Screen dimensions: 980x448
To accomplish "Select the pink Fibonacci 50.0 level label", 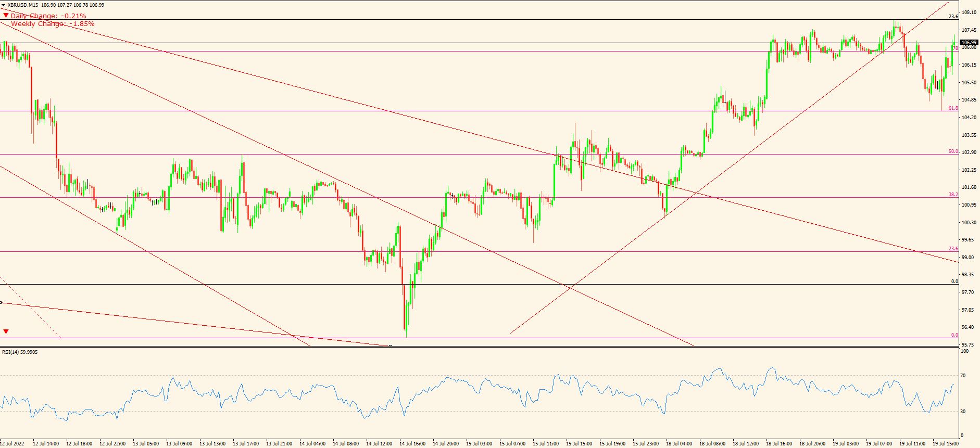I will pos(953,151).
